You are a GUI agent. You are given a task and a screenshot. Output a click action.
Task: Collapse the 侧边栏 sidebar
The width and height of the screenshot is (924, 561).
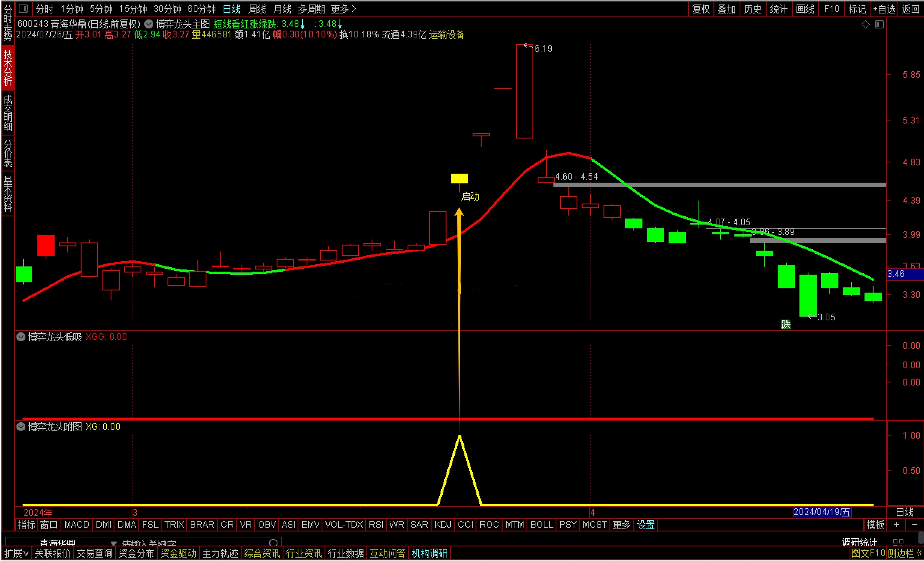[x=905, y=553]
